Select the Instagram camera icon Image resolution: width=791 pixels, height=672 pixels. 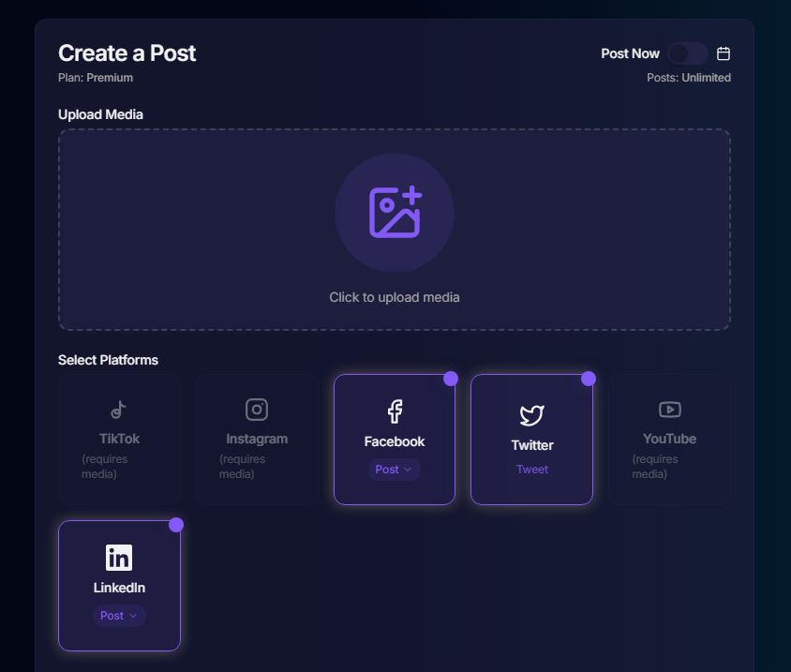click(256, 410)
